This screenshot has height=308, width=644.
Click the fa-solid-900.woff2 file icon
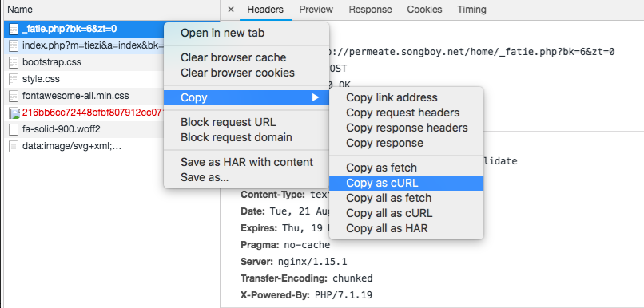(x=14, y=129)
